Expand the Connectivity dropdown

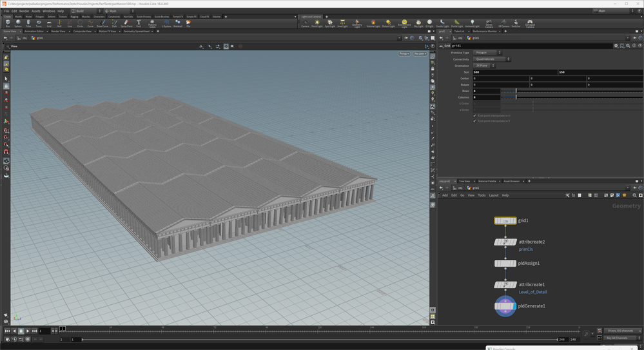tap(493, 59)
